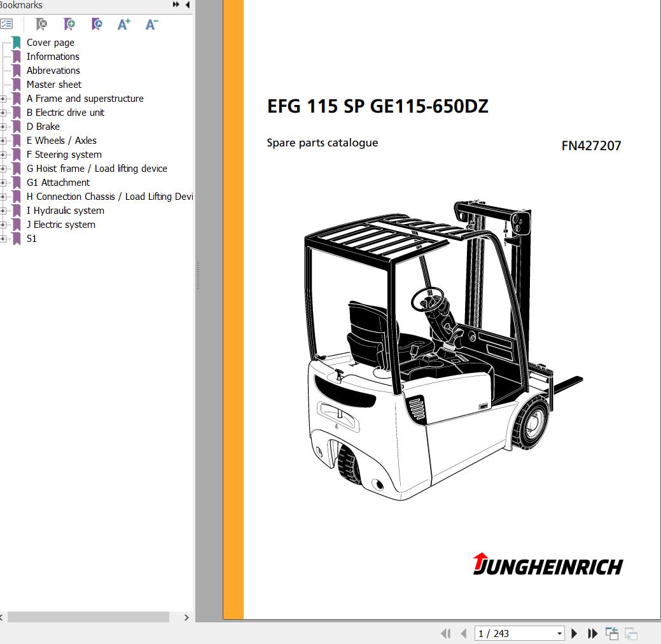Click the add new bookmark icon

pyautogui.click(x=69, y=24)
